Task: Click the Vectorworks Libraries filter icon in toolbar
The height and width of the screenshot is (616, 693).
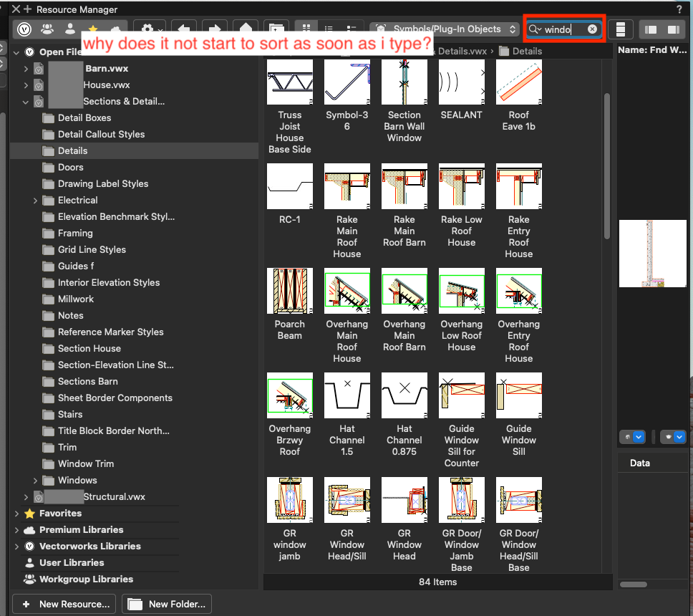Action: coord(25,29)
